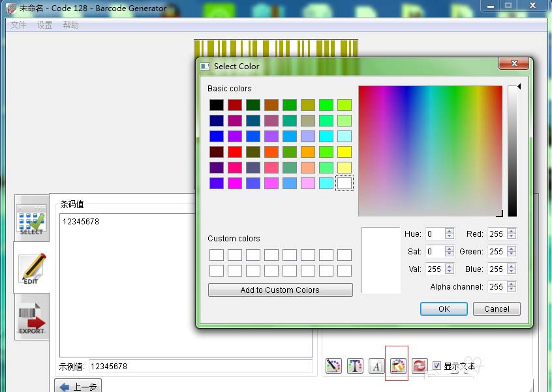Screen dimensions: 552x392
Task: Switch to the EDIT pencil tab
Action: coord(32,267)
